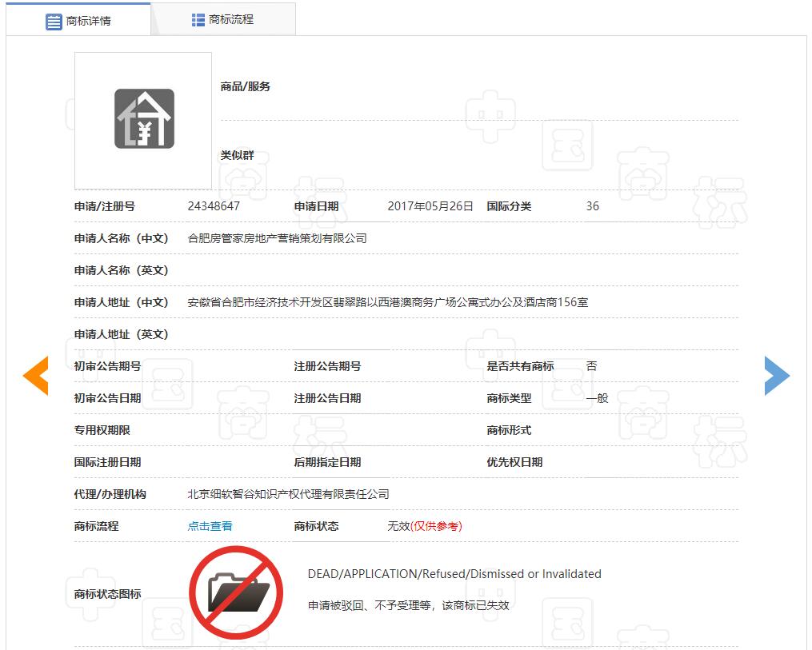Click the applicant address starting with 安徽省合肥市
Viewport: 812px width, 650px height.
click(388, 302)
